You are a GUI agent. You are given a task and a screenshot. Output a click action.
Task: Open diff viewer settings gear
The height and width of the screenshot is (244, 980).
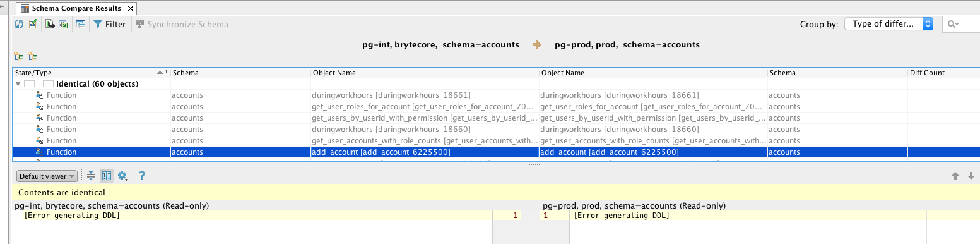pos(123,176)
